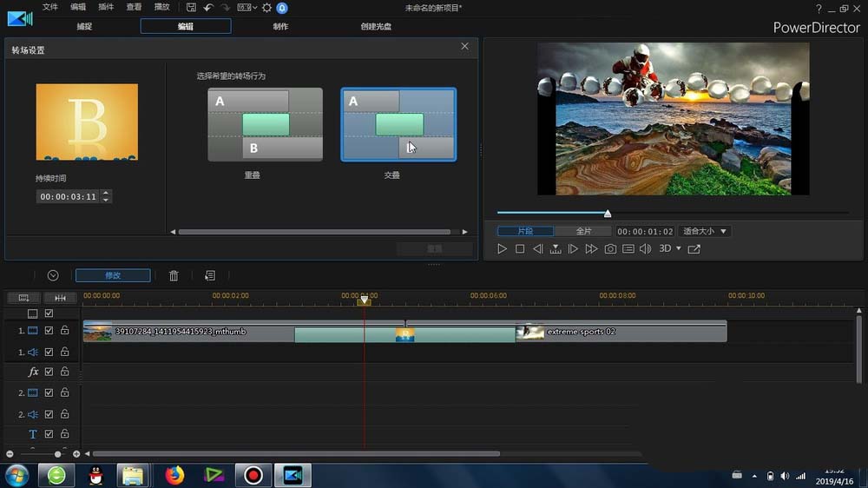The width and height of the screenshot is (868, 488).
Task: Click the preview playback position slider
Action: (608, 213)
